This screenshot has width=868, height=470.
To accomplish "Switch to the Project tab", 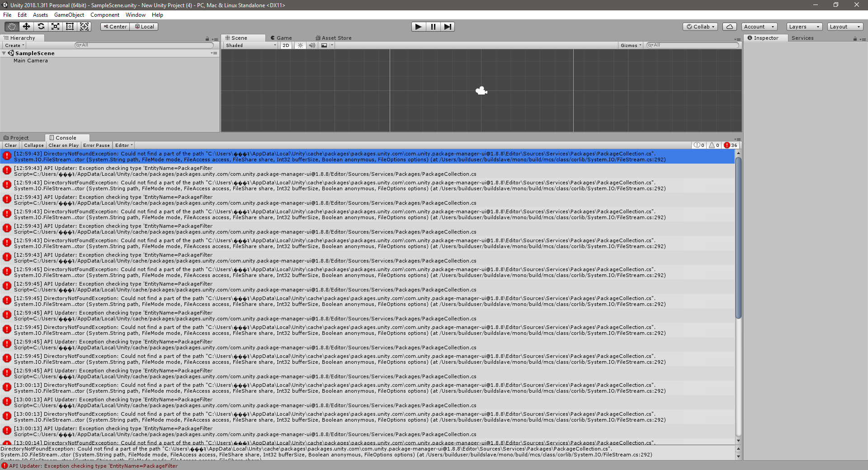I will 16,138.
